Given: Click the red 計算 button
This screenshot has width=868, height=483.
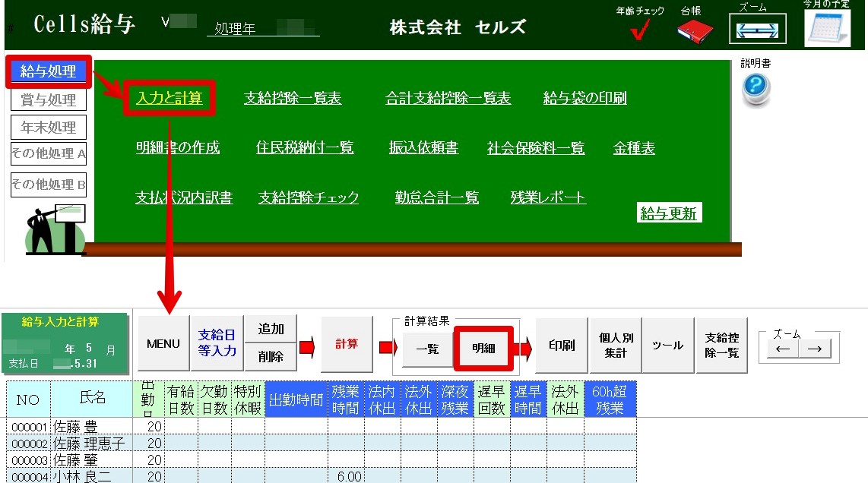Looking at the screenshot, I should click(347, 344).
